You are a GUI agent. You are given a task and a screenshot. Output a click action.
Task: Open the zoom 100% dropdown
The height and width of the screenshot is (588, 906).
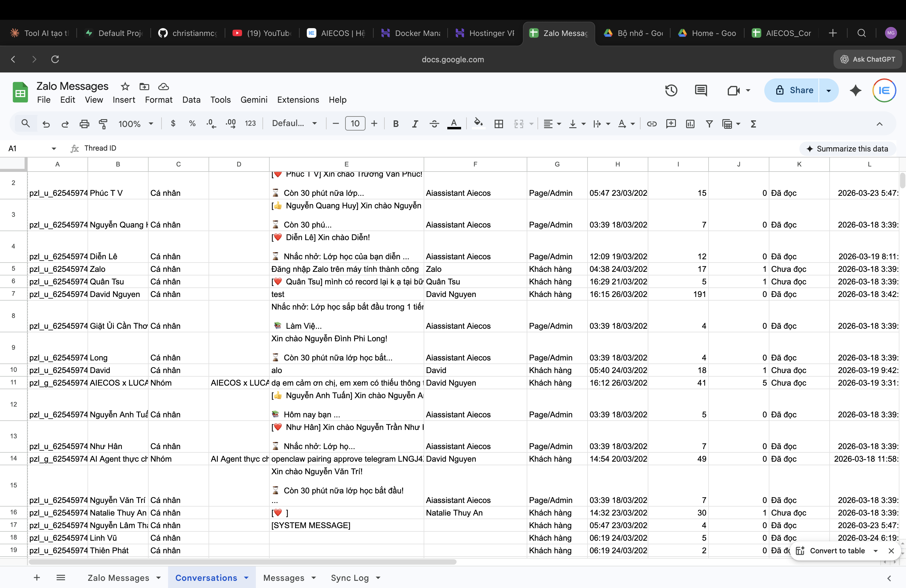(135, 124)
